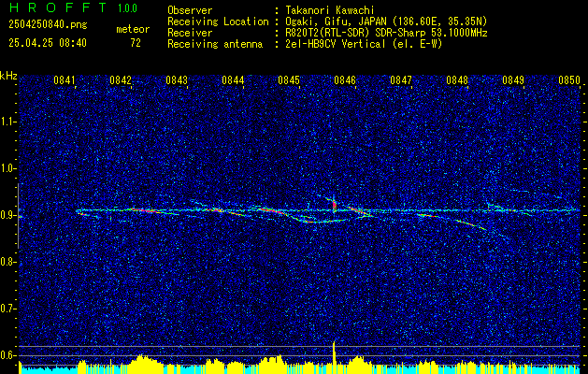The height and width of the screenshot is (374, 588).
Task: Click the 'Receiving antenna' label
Action: (215, 44)
